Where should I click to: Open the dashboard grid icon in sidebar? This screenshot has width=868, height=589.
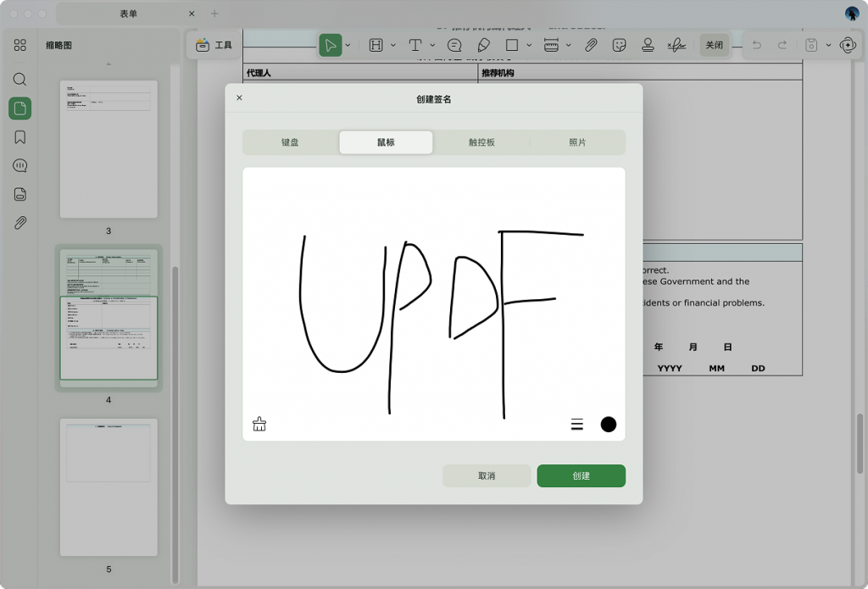[20, 45]
